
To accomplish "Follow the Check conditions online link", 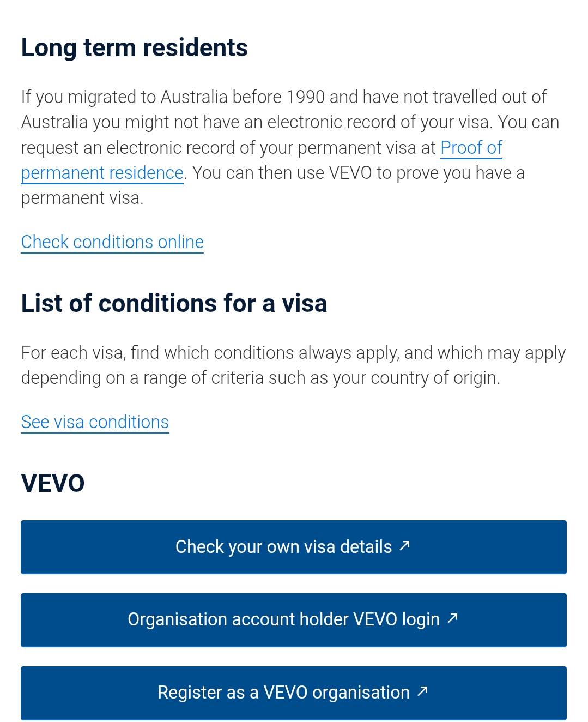I will (x=112, y=242).
